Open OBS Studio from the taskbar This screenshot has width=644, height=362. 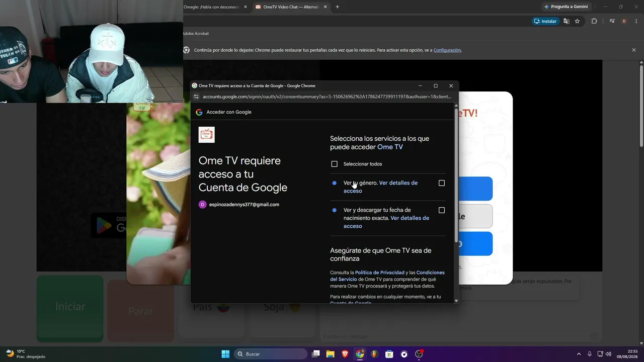point(419,354)
